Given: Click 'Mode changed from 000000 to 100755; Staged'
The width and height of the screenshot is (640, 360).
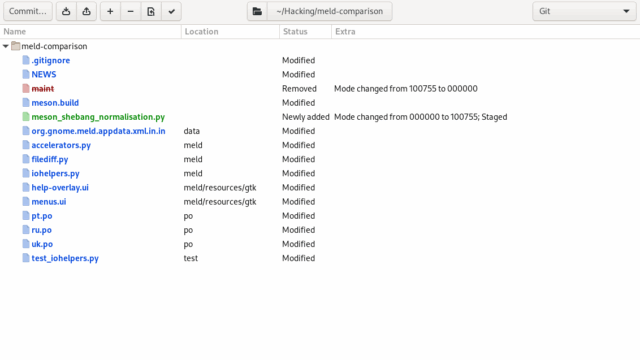Looking at the screenshot, I should pos(421,117).
